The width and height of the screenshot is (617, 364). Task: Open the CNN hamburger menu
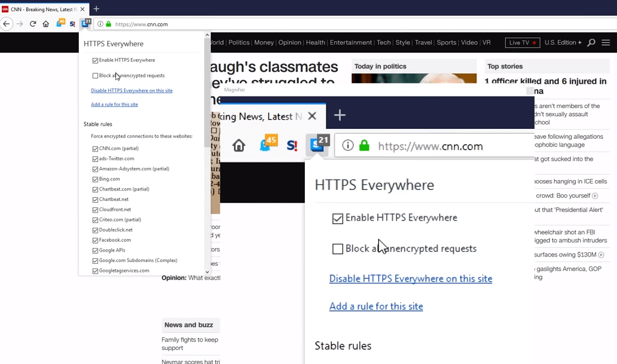tap(605, 43)
